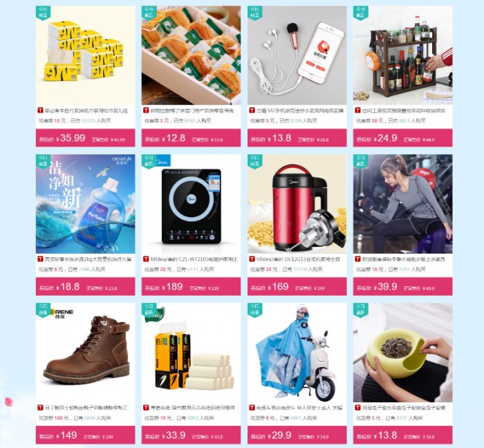Screen dimensions: 484x448
Task: Open the yellow tissue packs product image
Action: click(86, 55)
